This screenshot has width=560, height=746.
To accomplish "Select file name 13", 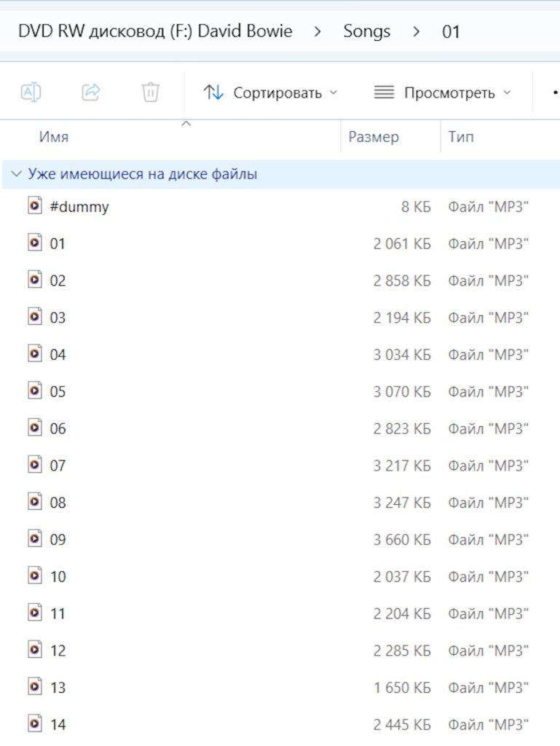I will pos(58,688).
